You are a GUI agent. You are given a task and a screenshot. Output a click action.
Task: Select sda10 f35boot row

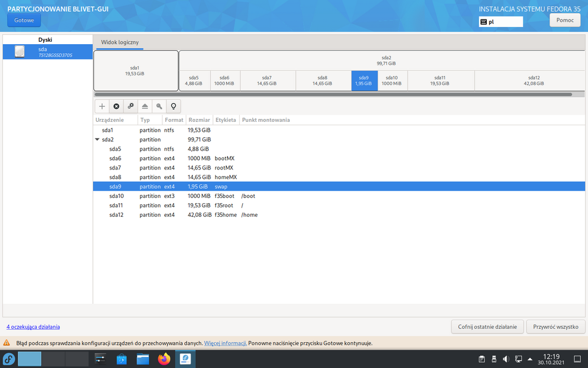(339, 195)
